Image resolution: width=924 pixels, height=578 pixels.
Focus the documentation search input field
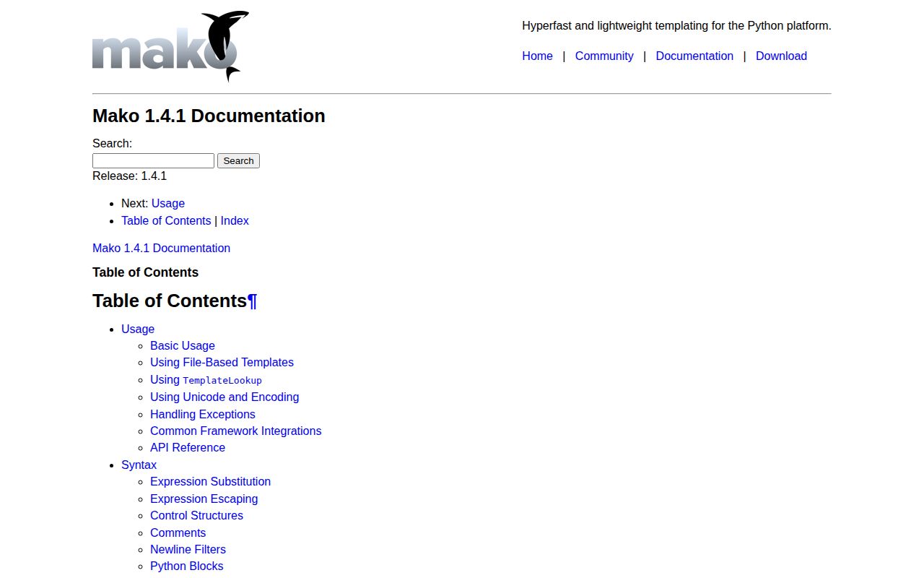153,160
